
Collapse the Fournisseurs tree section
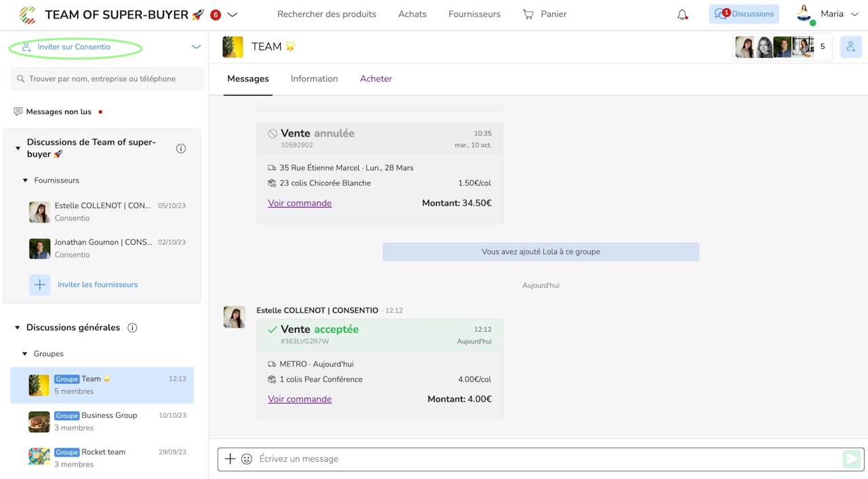pos(25,180)
